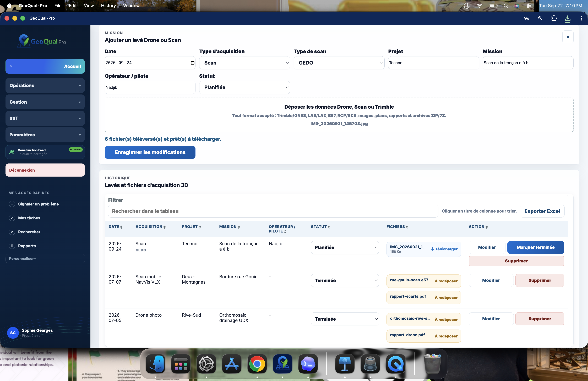
Task: Click Exporter Excel button
Action: coord(542,211)
